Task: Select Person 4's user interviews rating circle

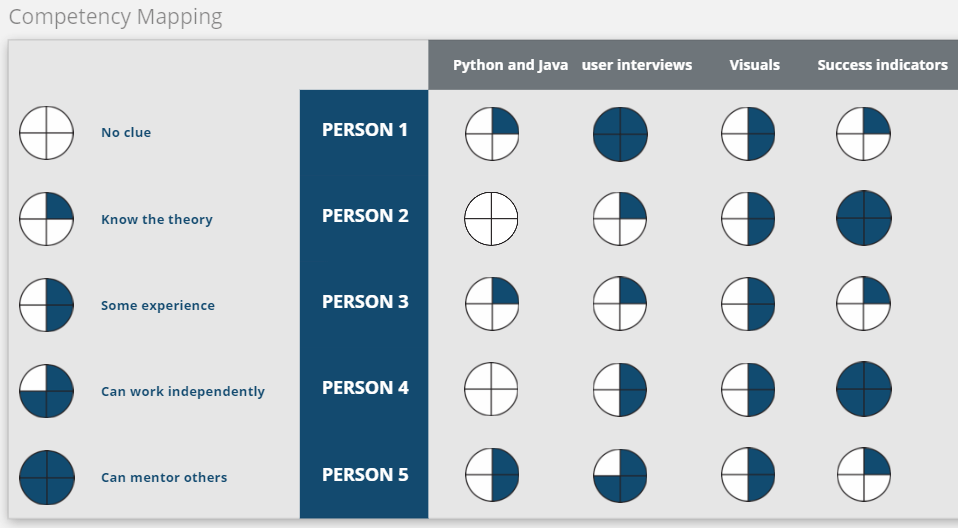Action: [620, 390]
